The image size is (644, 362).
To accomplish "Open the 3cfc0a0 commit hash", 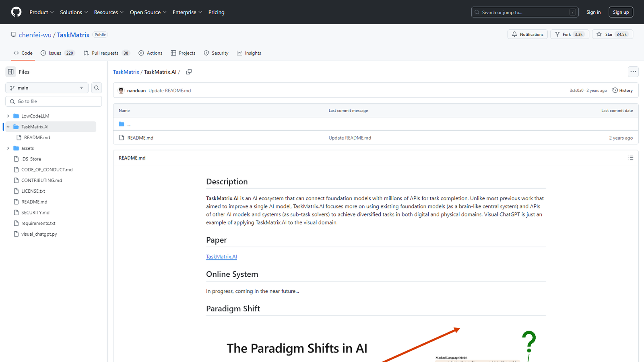I will 576,90.
